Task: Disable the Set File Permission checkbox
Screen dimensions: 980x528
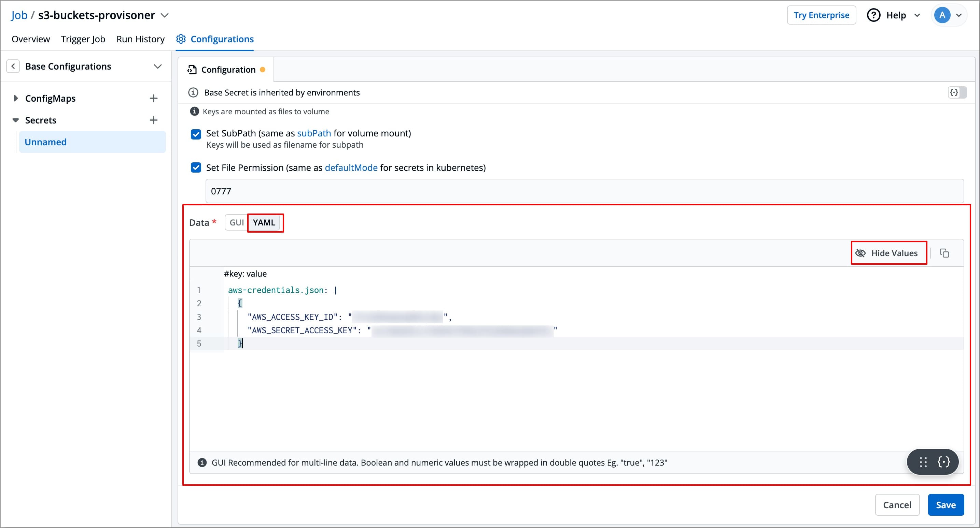Action: [x=196, y=167]
